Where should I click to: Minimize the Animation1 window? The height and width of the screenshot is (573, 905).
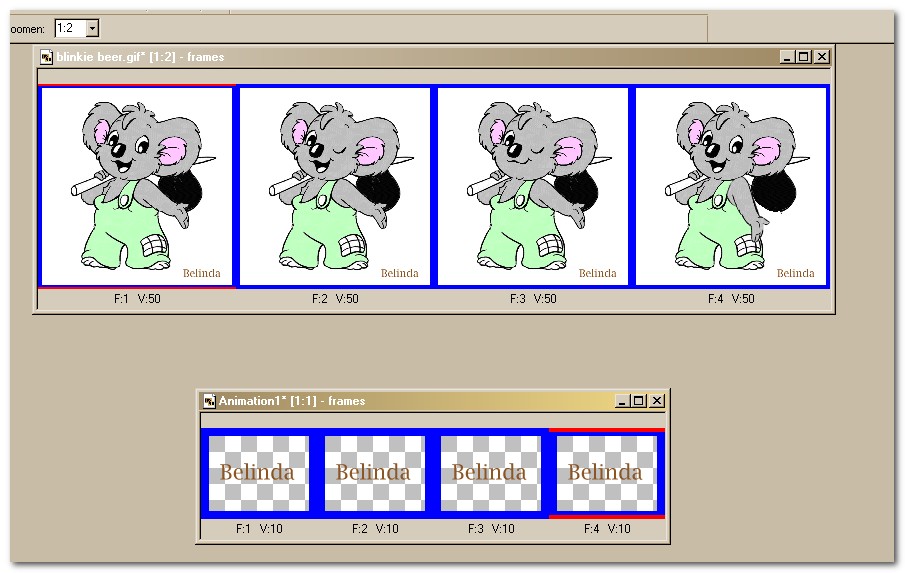(622, 401)
